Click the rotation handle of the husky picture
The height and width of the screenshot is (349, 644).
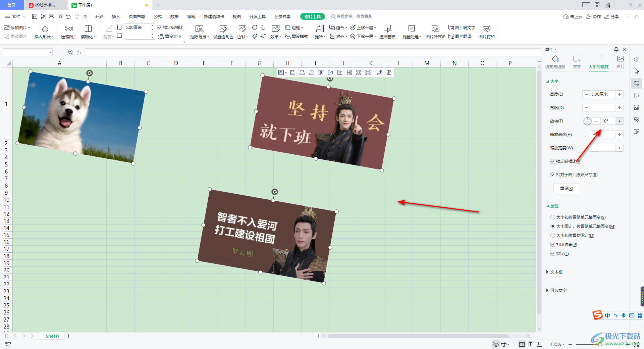(x=89, y=73)
